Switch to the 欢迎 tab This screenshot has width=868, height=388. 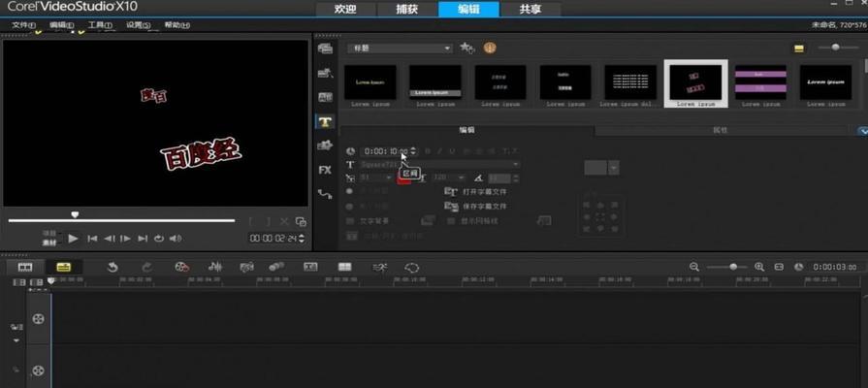(345, 10)
